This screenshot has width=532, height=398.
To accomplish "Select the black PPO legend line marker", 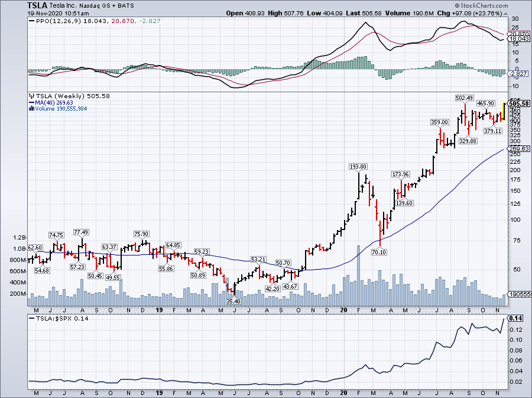I will click(x=32, y=21).
